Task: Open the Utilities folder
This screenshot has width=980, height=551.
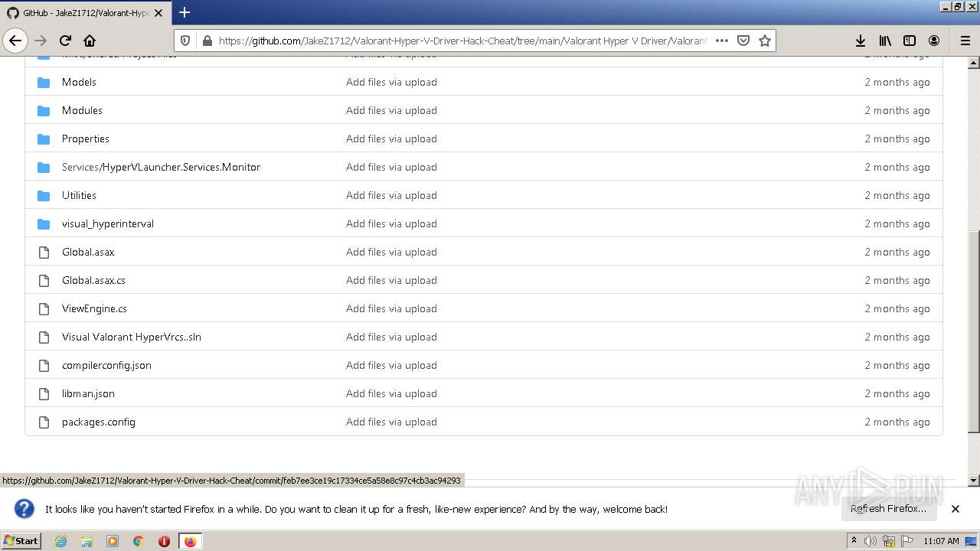Action: point(79,195)
